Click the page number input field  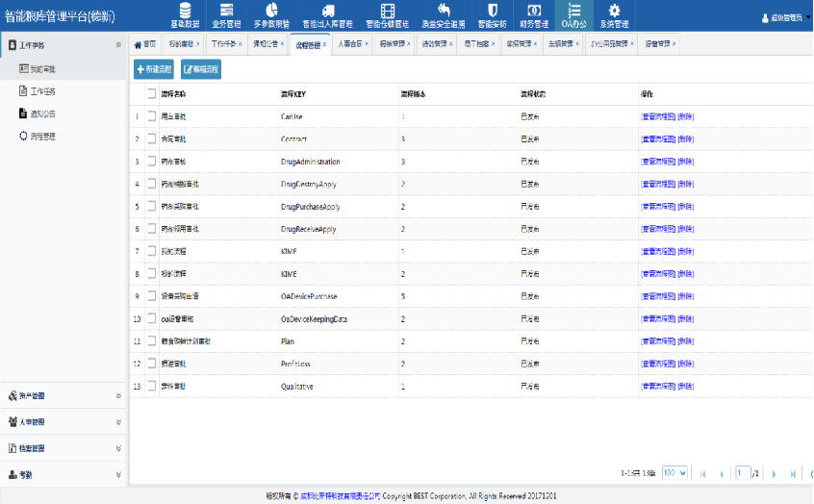click(x=742, y=473)
